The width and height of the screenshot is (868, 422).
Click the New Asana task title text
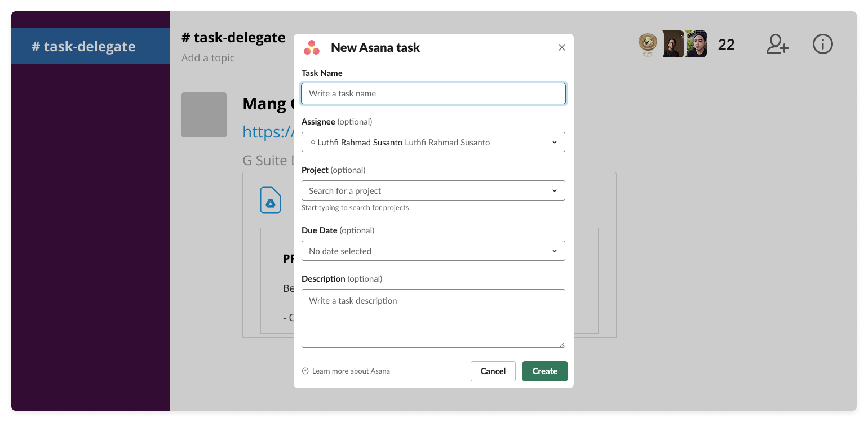pyautogui.click(x=375, y=48)
